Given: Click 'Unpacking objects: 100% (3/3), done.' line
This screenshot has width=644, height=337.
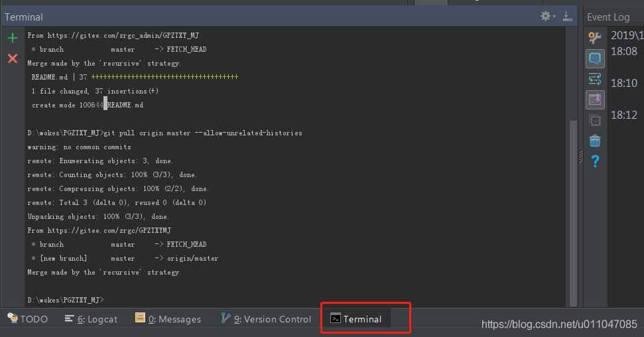Looking at the screenshot, I should tap(98, 216).
